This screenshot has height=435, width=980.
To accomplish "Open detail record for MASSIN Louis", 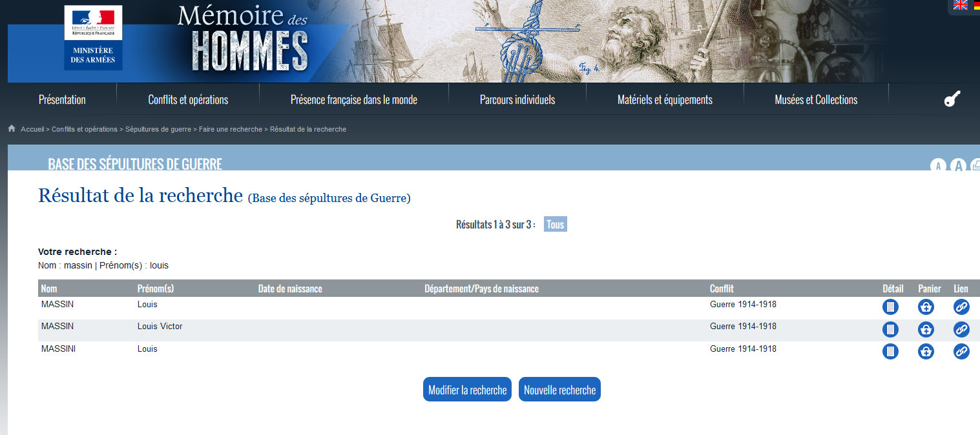I will [x=890, y=307].
